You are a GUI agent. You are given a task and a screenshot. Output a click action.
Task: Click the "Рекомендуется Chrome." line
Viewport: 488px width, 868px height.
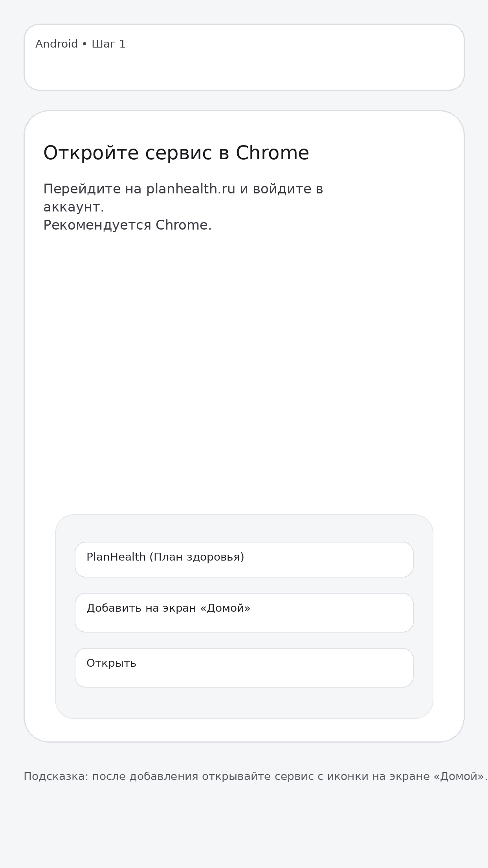[127, 225]
